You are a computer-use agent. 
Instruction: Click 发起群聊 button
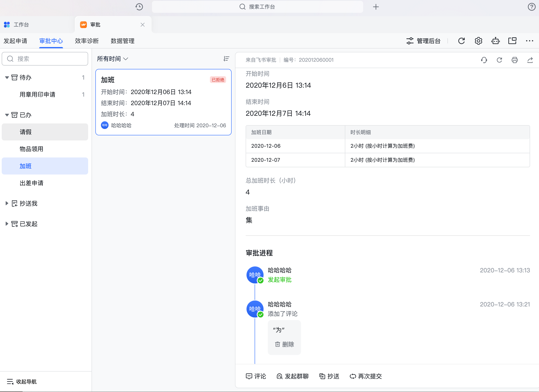click(x=292, y=376)
